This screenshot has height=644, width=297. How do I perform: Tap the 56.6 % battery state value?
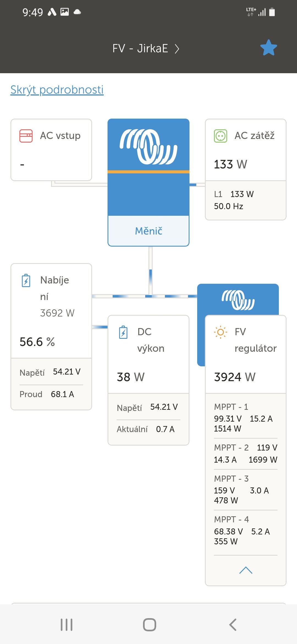pyautogui.click(x=37, y=342)
